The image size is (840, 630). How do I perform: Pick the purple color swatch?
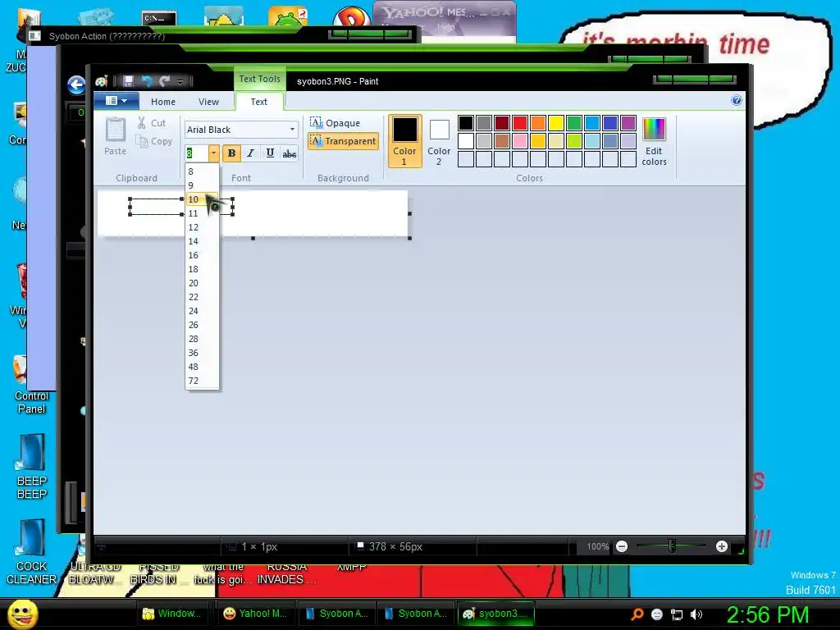coord(628,123)
